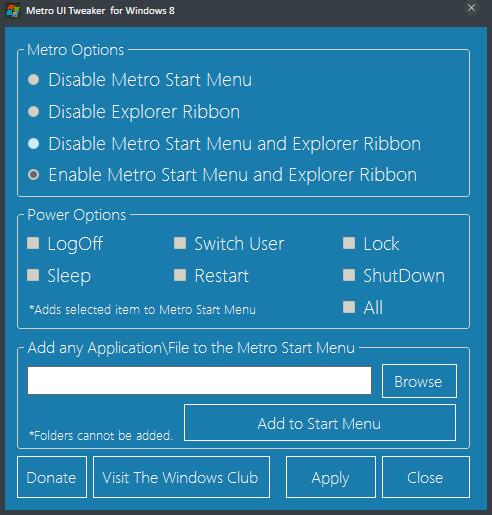Close the Metro UI Tweaker window
492x515 pixels.
pyautogui.click(x=471, y=8)
